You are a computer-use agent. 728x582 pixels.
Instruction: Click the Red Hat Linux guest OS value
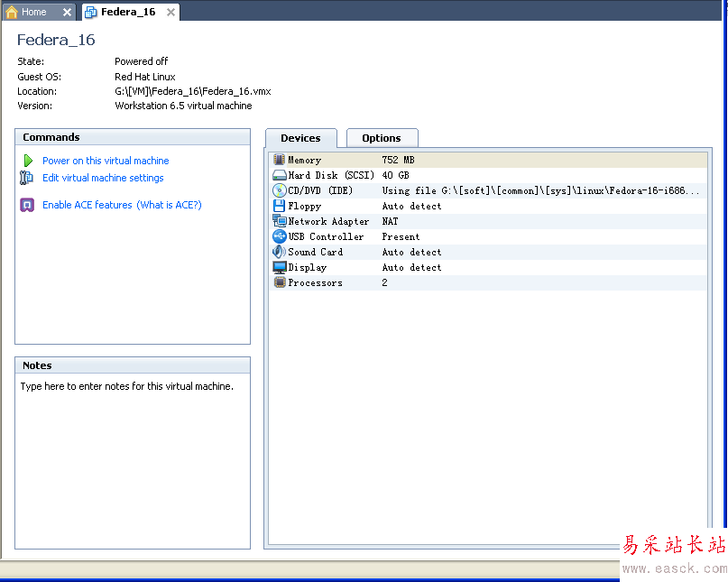coord(145,77)
